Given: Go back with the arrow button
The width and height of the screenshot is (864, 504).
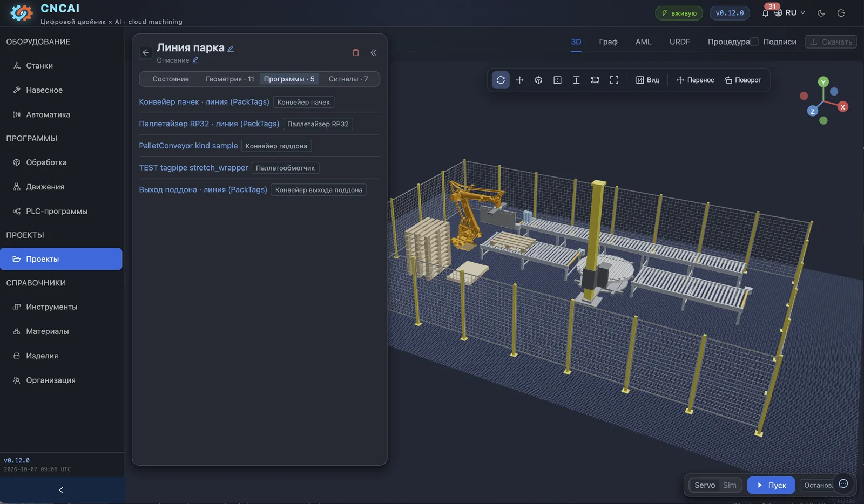Looking at the screenshot, I should (145, 52).
